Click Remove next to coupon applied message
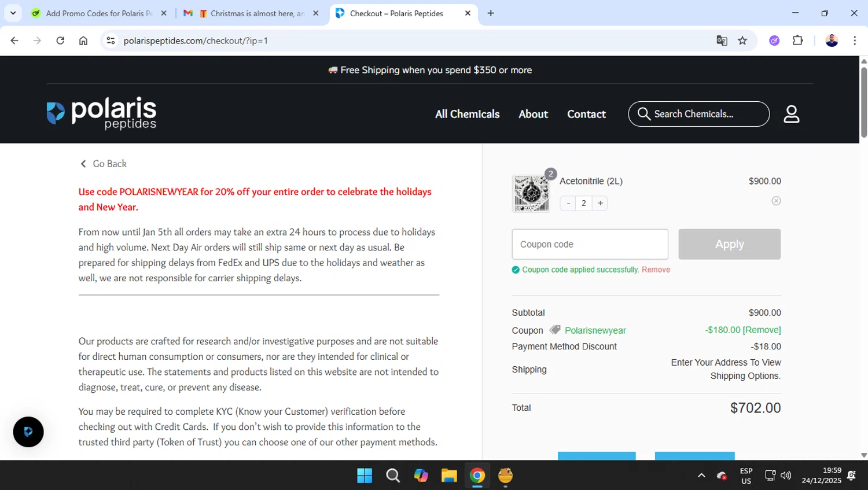 pyautogui.click(x=656, y=270)
